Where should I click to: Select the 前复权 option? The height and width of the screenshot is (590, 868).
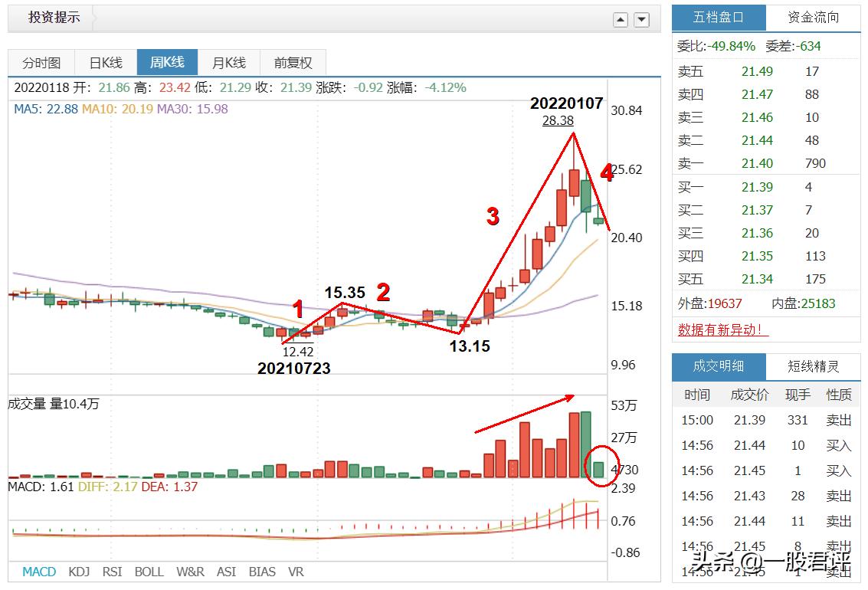292,62
